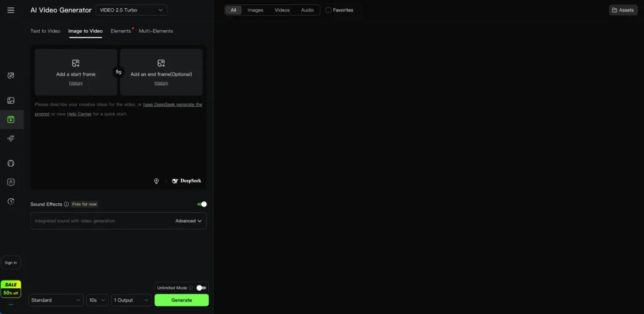Click the Sign in button
644x314 pixels.
(x=11, y=262)
